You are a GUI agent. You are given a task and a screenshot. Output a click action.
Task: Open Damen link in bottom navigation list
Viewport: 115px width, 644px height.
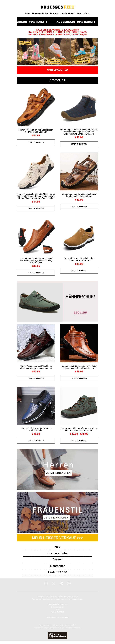tap(57, 559)
